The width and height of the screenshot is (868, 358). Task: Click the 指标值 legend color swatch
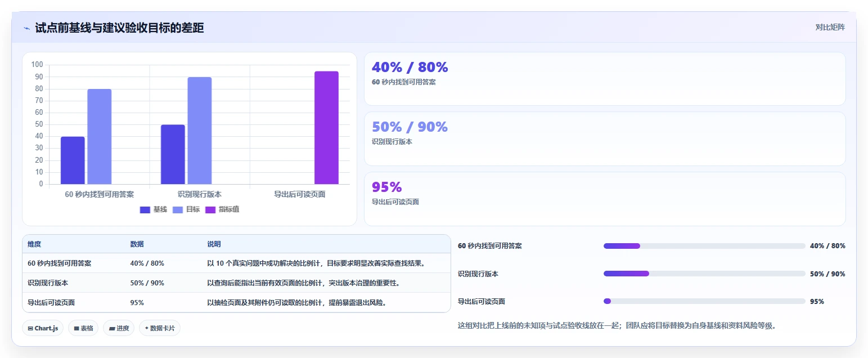coord(210,209)
